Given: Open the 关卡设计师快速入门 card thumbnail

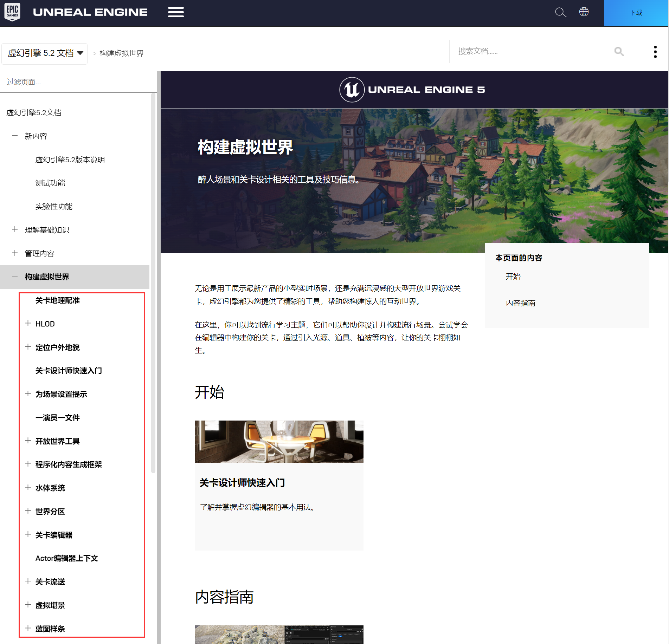Looking at the screenshot, I should pos(279,442).
